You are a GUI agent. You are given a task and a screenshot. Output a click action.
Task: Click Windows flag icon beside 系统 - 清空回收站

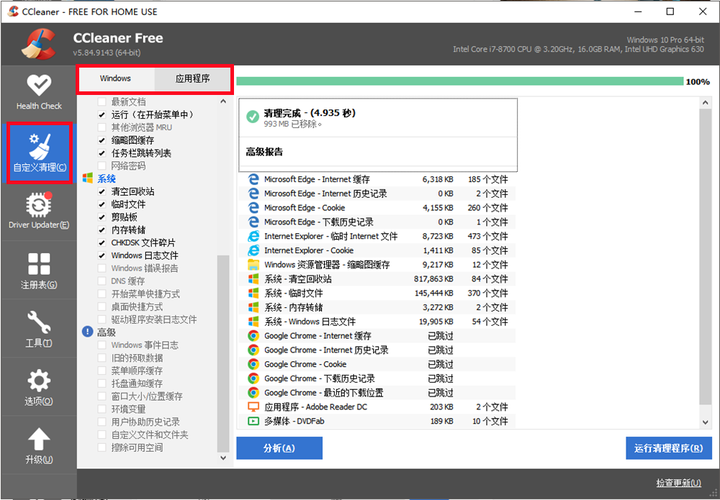(x=253, y=279)
